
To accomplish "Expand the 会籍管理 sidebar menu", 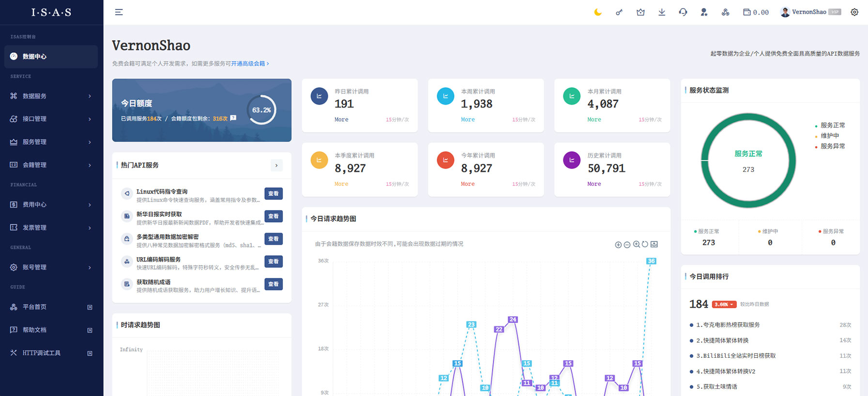I will click(x=51, y=165).
